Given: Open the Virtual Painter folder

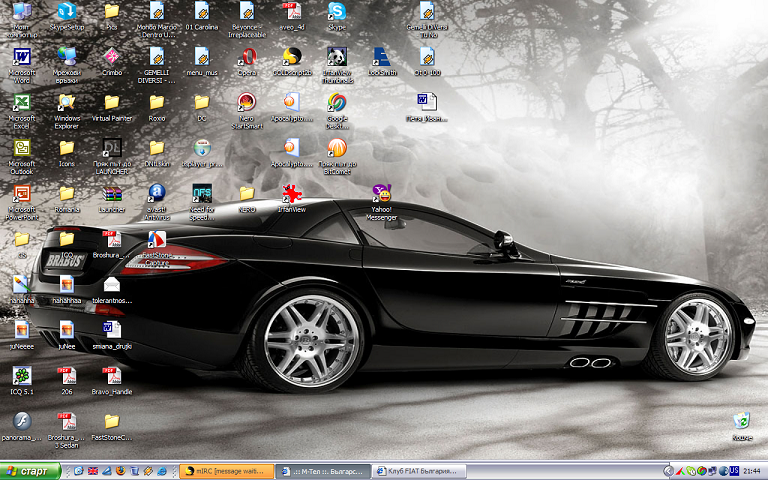Looking at the screenshot, I should click(x=112, y=103).
